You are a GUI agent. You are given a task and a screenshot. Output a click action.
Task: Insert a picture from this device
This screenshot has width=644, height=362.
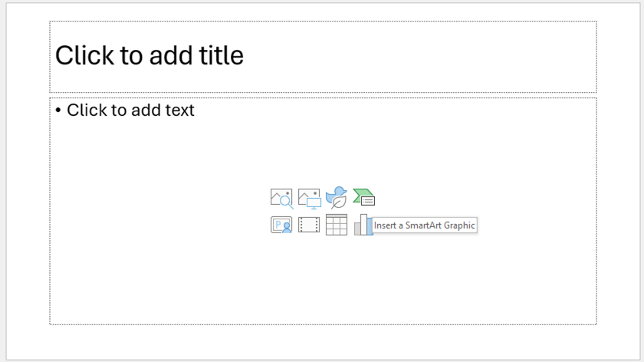[309, 198]
